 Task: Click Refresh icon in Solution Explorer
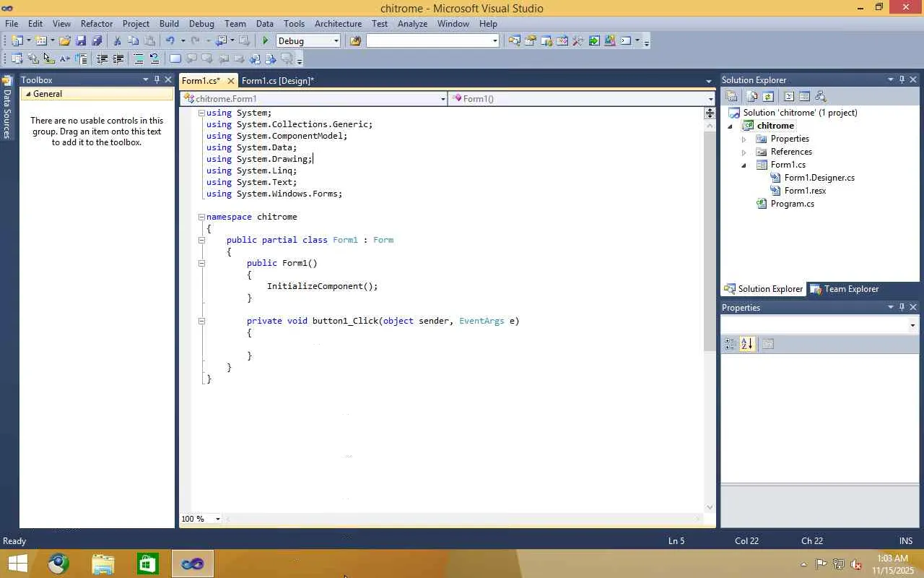point(768,96)
